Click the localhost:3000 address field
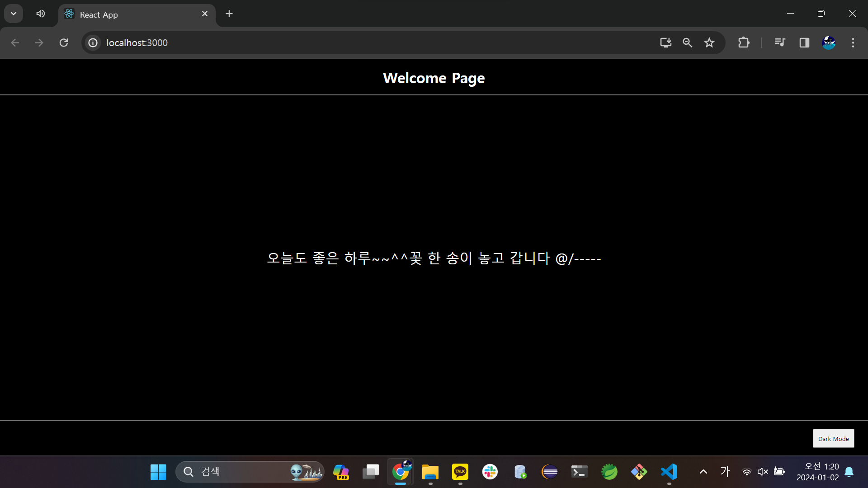Image resolution: width=868 pixels, height=488 pixels. [362, 42]
